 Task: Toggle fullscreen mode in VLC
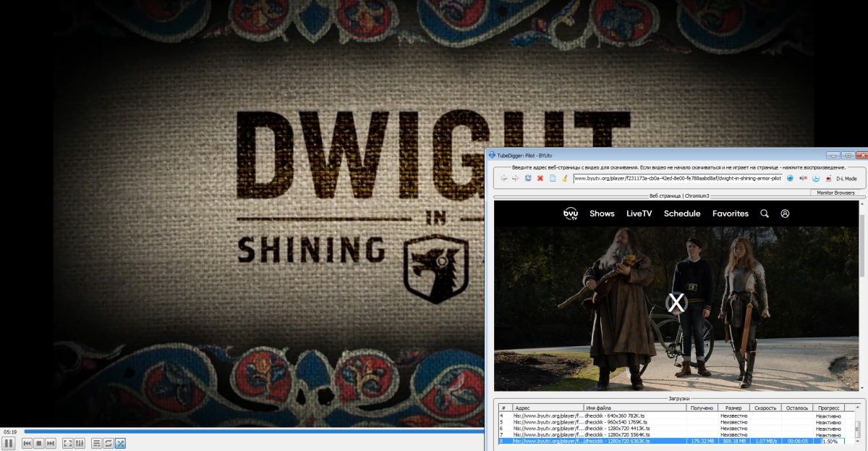(x=67, y=443)
